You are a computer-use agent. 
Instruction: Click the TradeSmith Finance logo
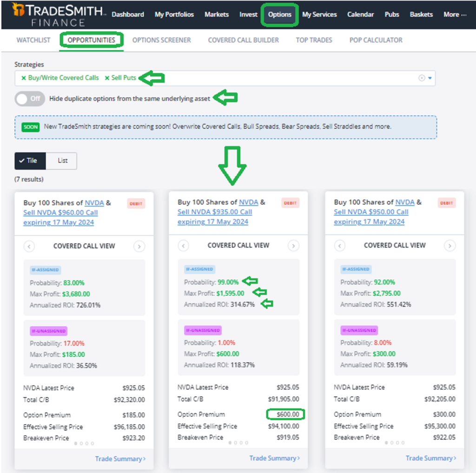coord(59,14)
